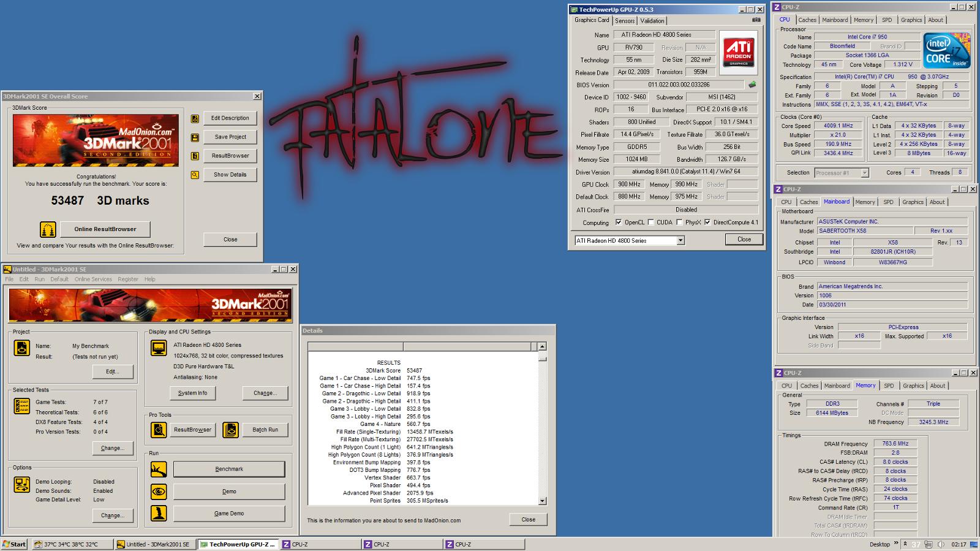The image size is (980, 551).
Task: Toggle the DirectCompute 4.1 checkbox
Action: tap(707, 222)
